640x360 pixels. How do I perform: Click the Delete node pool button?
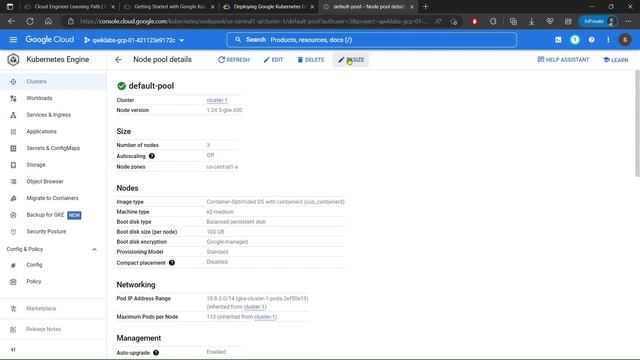click(x=311, y=60)
